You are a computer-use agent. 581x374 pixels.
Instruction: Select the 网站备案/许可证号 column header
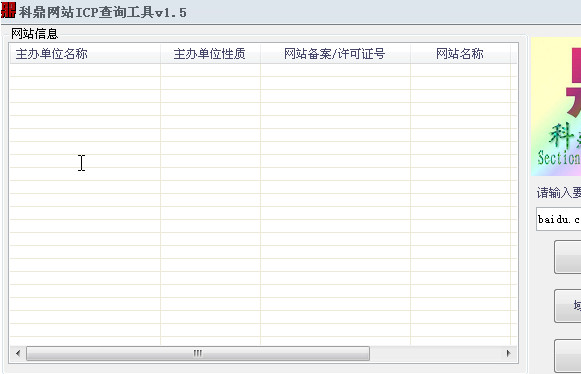[x=335, y=54]
